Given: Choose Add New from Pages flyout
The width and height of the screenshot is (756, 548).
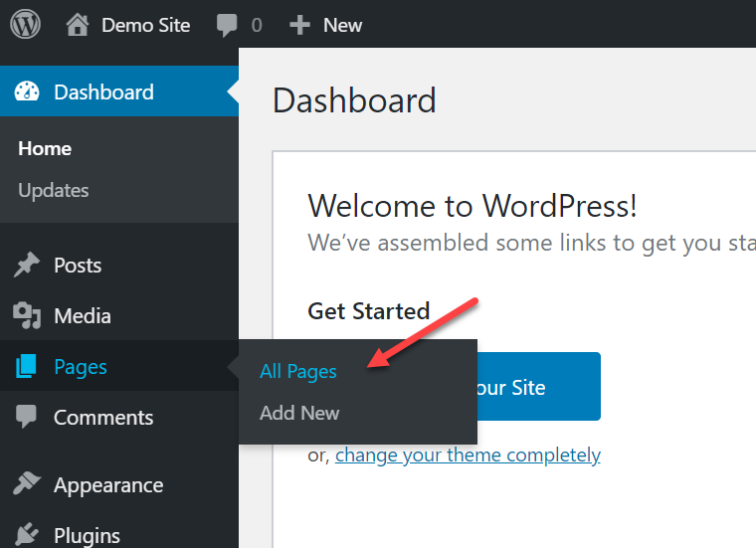Looking at the screenshot, I should [x=299, y=413].
